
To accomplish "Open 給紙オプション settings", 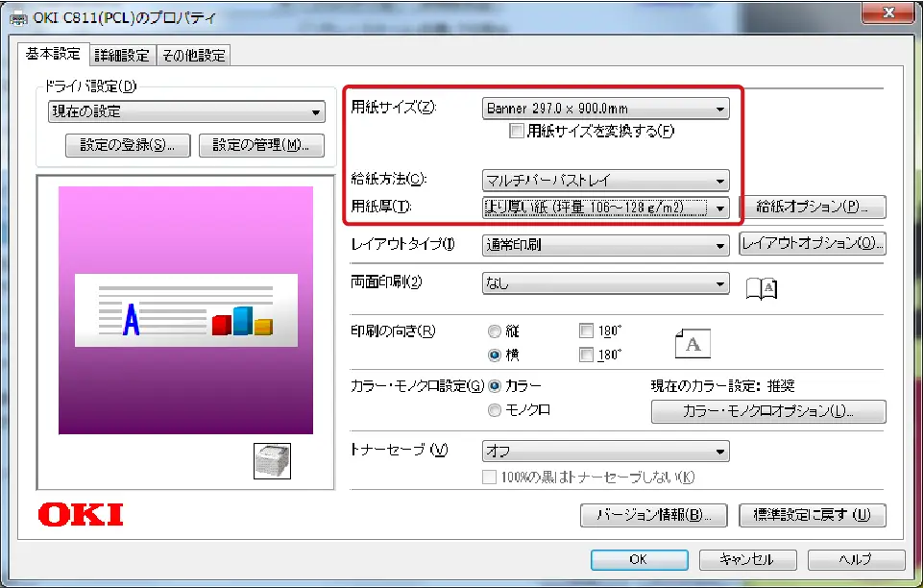I will pyautogui.click(x=813, y=207).
